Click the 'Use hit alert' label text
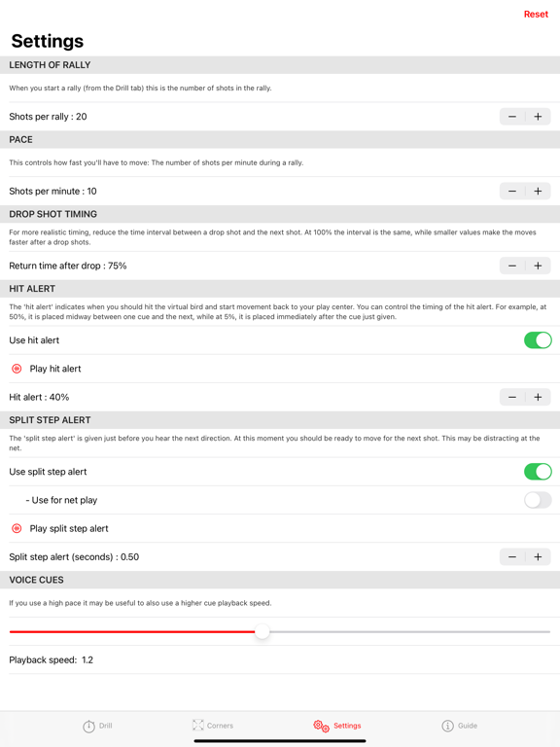 [34, 340]
